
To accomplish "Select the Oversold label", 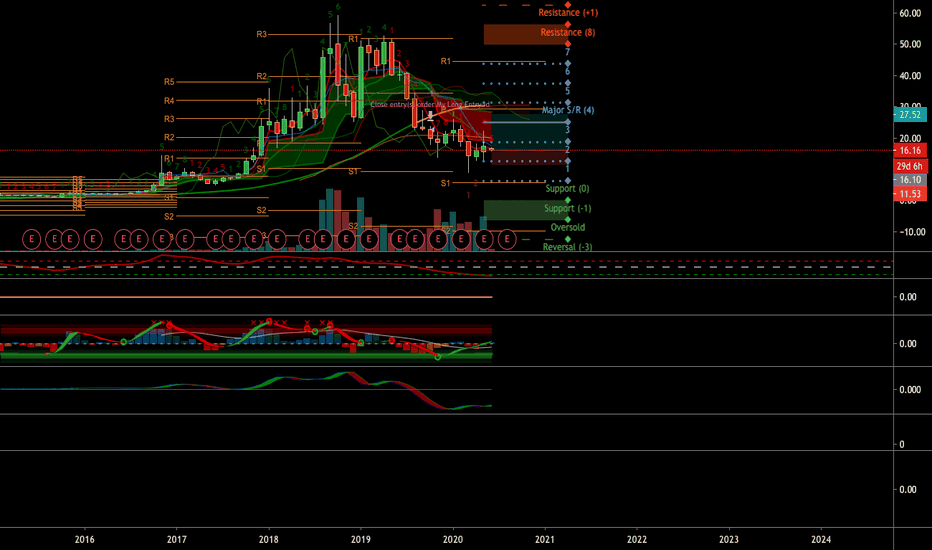I will tap(568, 227).
